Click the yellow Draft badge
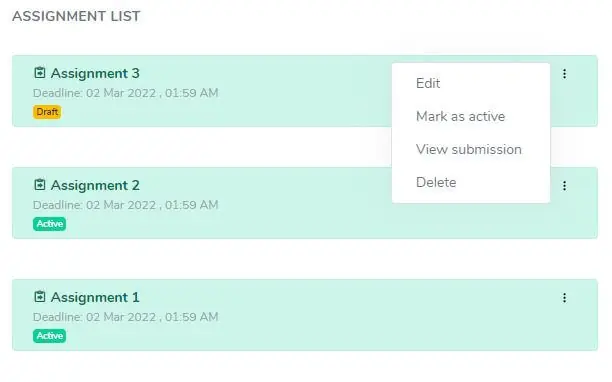612x382 pixels. tap(47, 112)
